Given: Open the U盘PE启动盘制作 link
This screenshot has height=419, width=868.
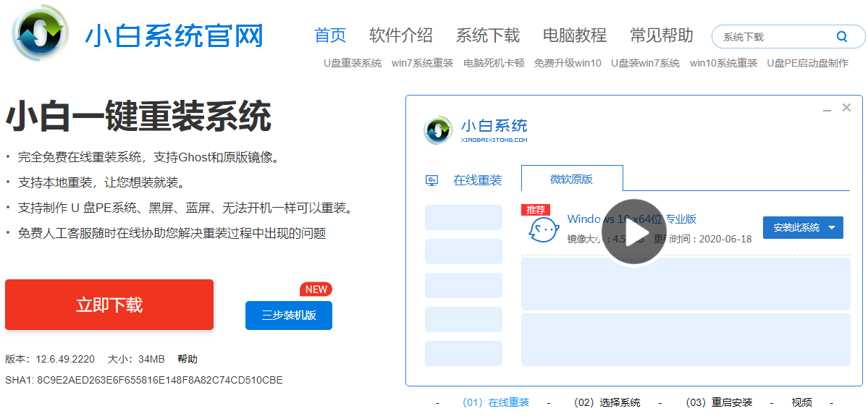Looking at the screenshot, I should (808, 63).
